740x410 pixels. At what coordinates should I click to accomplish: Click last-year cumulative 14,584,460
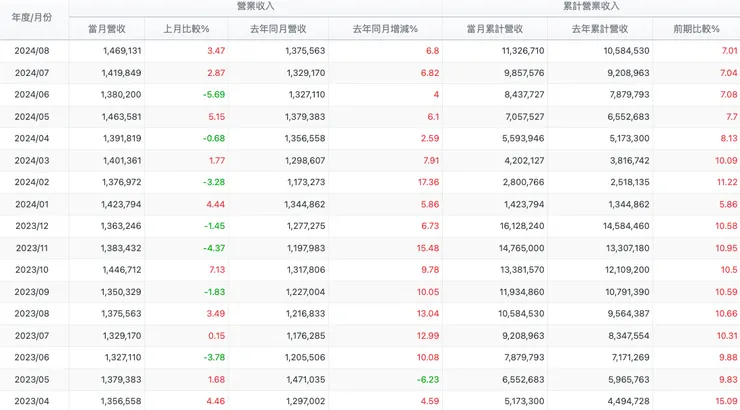tap(626, 226)
